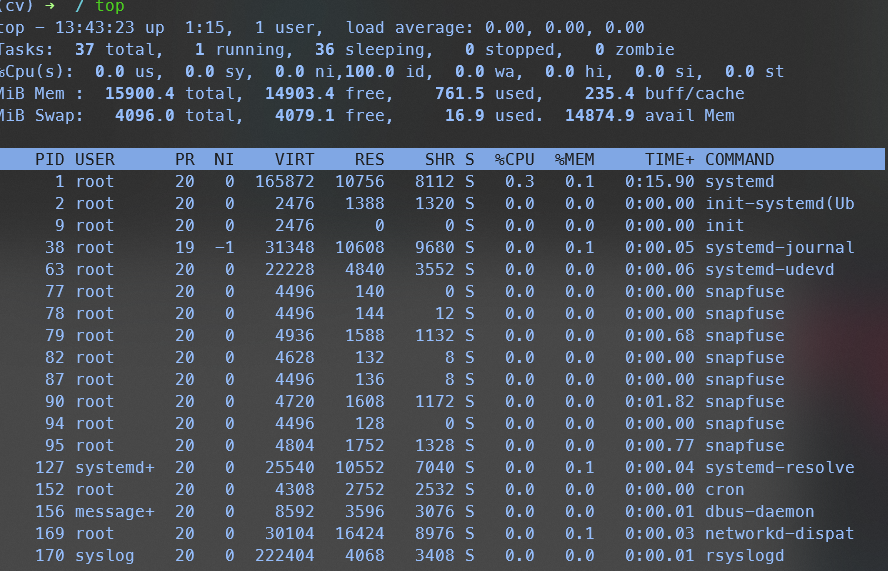Click the COMMAND column header
Screen dimensions: 888x571
pyautogui.click(x=740, y=160)
